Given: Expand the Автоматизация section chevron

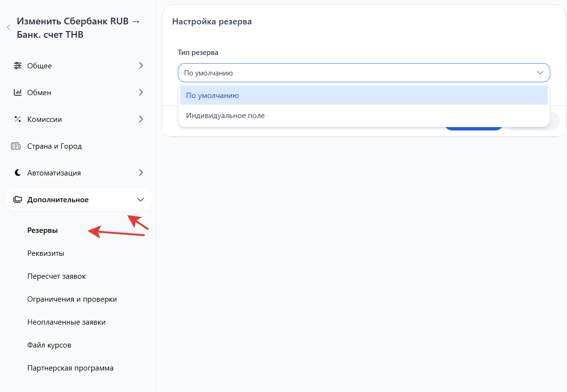Looking at the screenshot, I should (x=141, y=173).
